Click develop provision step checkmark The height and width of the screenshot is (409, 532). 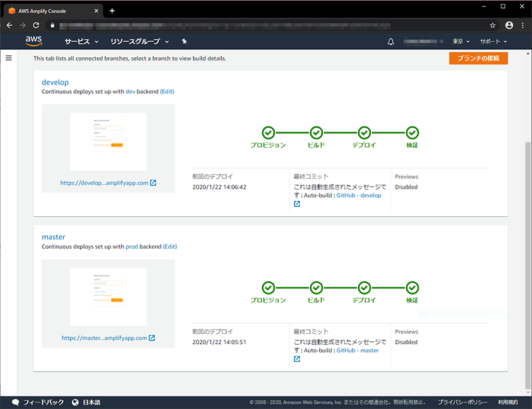coord(269,133)
